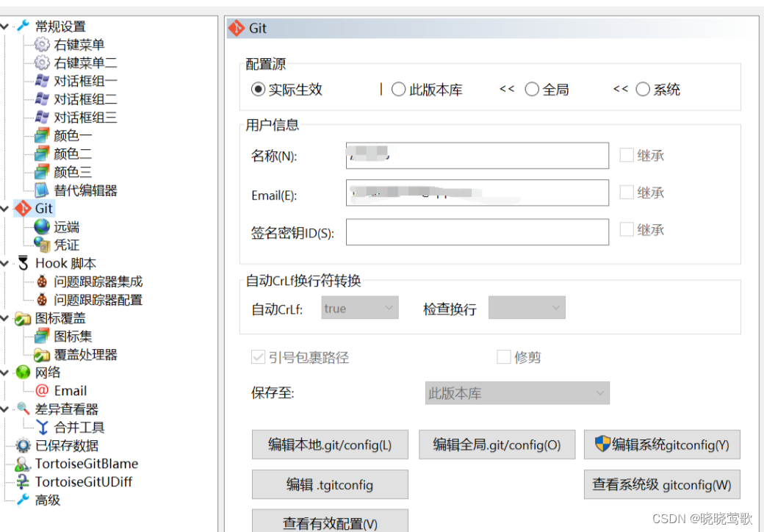Click 查看系统级 gitconfig(W) button
The image size is (764, 532).
[x=662, y=484]
